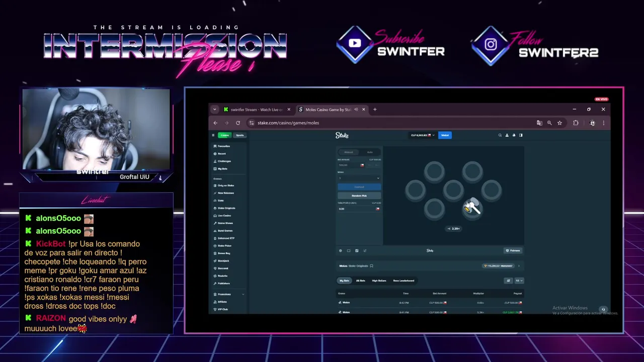Open Stake site search magnifier icon
The height and width of the screenshot is (362, 644).
point(500,135)
